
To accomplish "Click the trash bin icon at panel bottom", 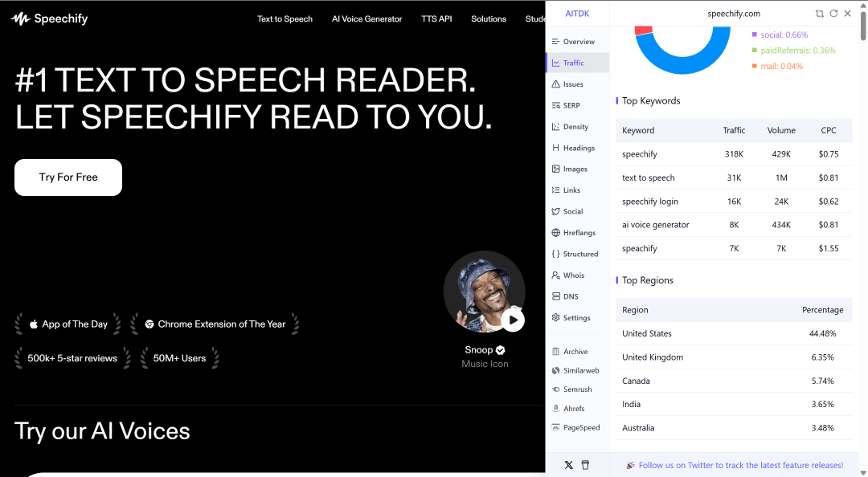I will [585, 465].
